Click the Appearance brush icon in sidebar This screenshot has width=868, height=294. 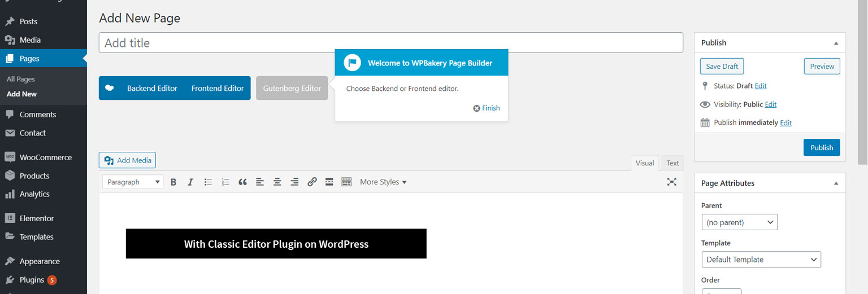pyautogui.click(x=10, y=261)
